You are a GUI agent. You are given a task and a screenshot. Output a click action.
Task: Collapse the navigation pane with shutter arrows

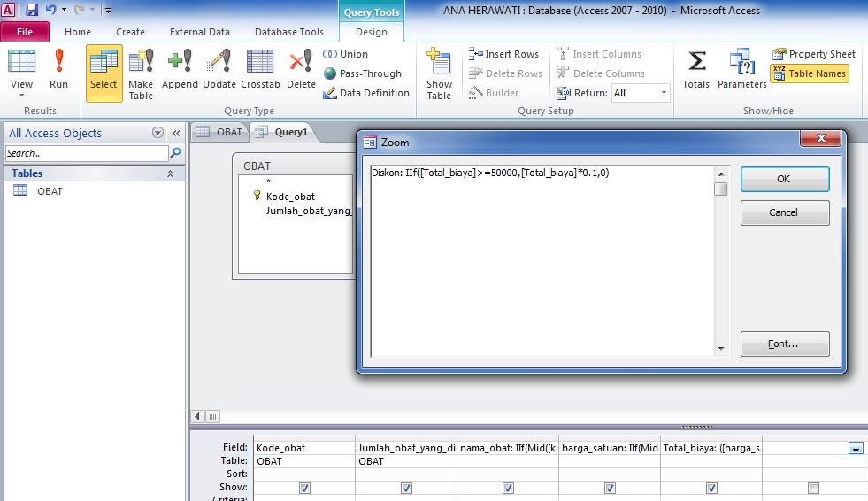(176, 133)
